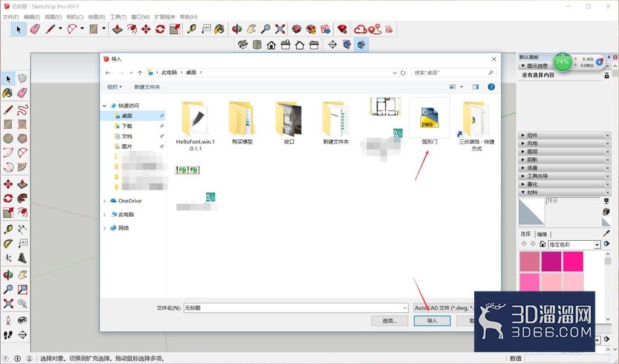The image size is (619, 364).
Task: Open the 扩展程序 menu
Action: click(165, 17)
